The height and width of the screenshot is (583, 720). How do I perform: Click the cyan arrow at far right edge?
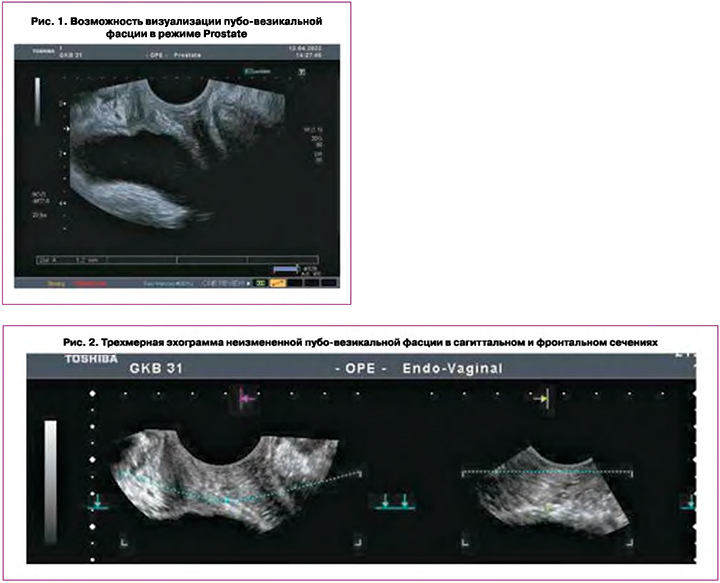[x=688, y=503]
